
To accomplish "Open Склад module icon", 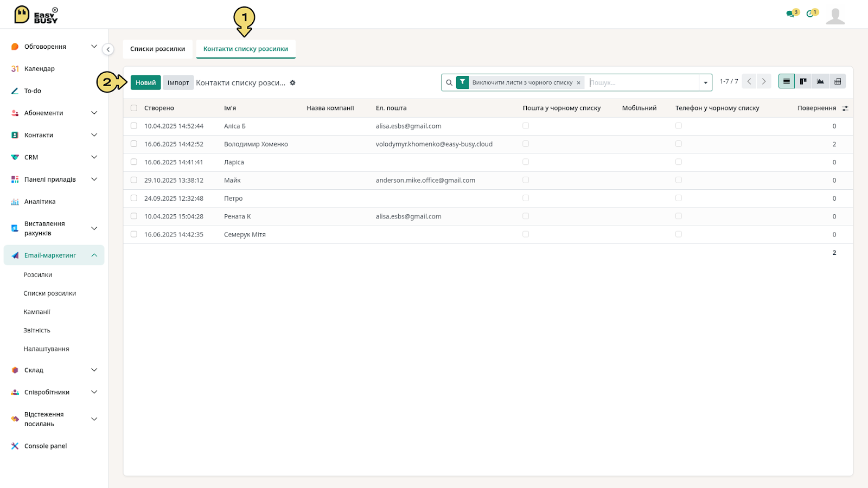I will pos(15,370).
